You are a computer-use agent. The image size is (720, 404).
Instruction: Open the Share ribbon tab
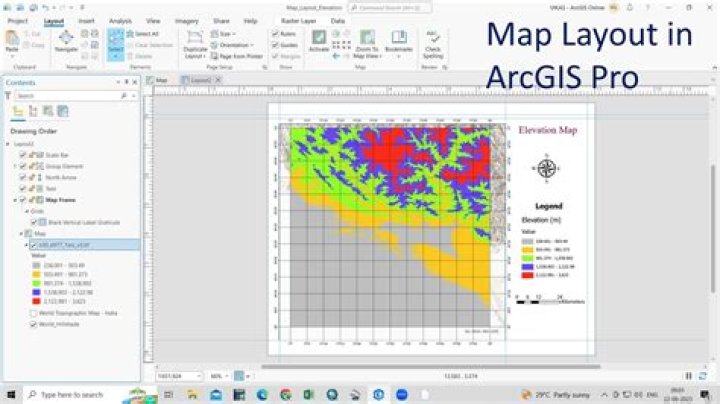[221, 21]
